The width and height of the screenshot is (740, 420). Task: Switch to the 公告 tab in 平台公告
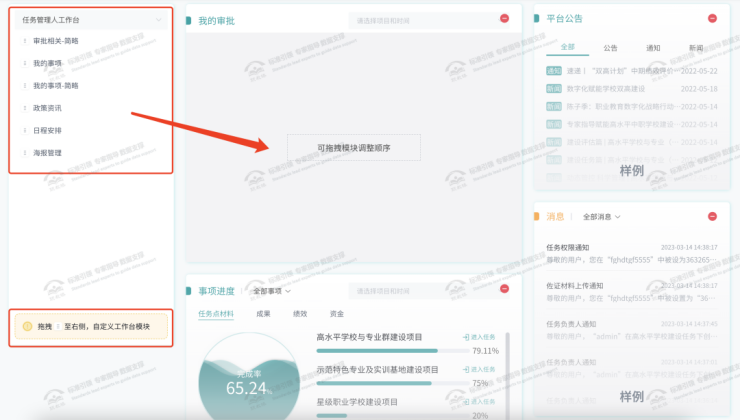pyautogui.click(x=610, y=47)
